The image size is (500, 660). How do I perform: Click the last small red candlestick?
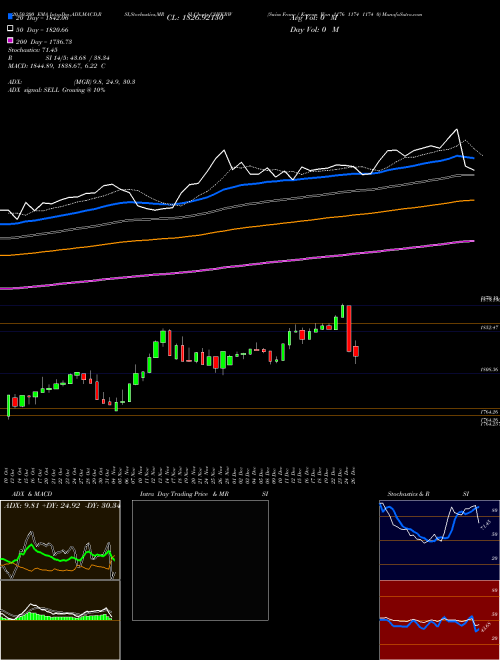356,351
